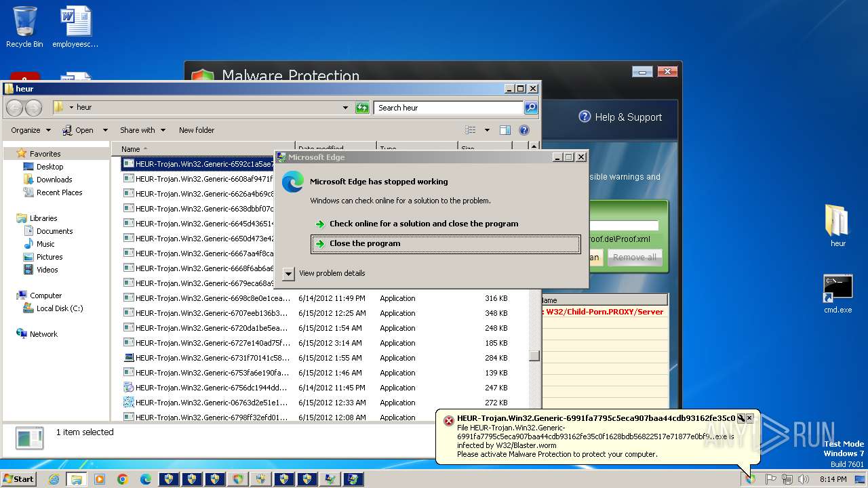Expand View problem details in Edge dialog
The image size is (868, 488).
(289, 273)
